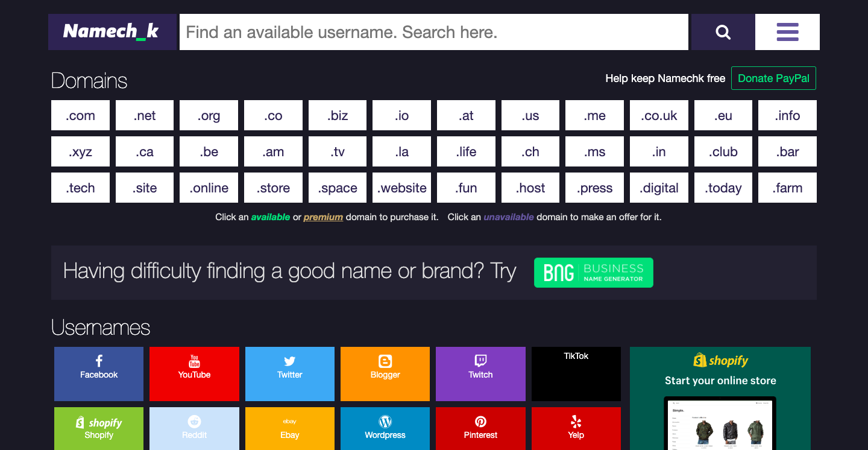
Task: Tap the .press domain box
Action: pyautogui.click(x=594, y=188)
